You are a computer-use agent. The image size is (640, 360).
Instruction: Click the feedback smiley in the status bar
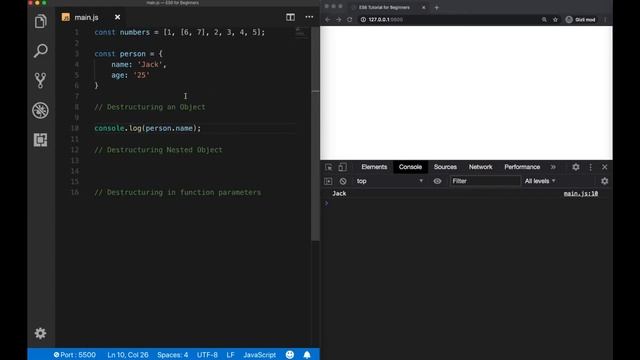(x=290, y=355)
